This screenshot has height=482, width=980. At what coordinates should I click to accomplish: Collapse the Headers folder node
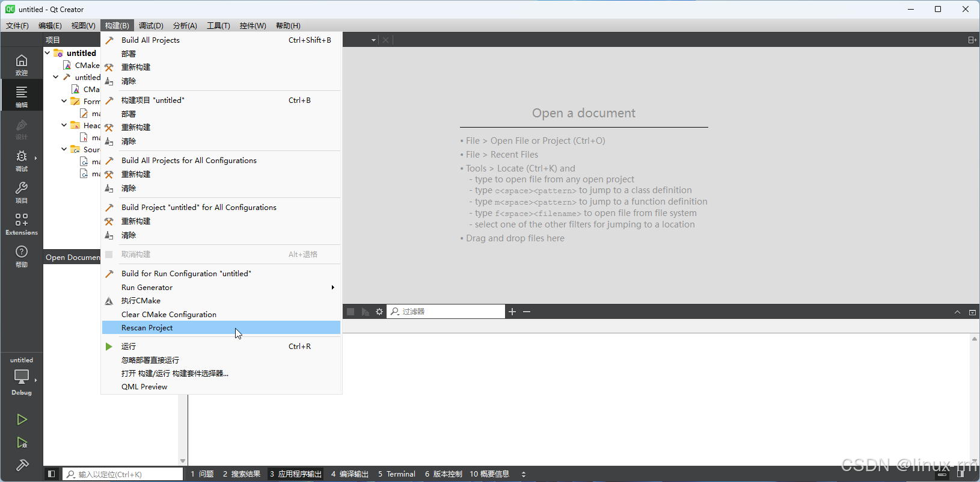pyautogui.click(x=64, y=125)
